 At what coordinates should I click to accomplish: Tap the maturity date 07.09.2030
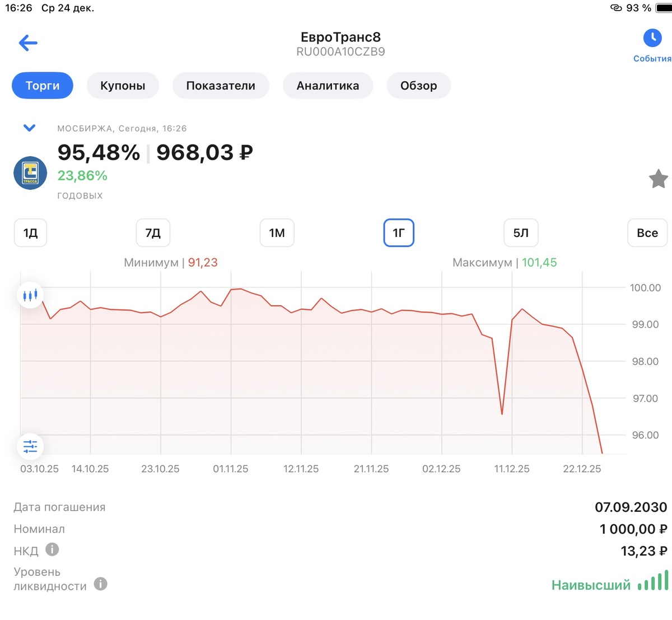[631, 507]
